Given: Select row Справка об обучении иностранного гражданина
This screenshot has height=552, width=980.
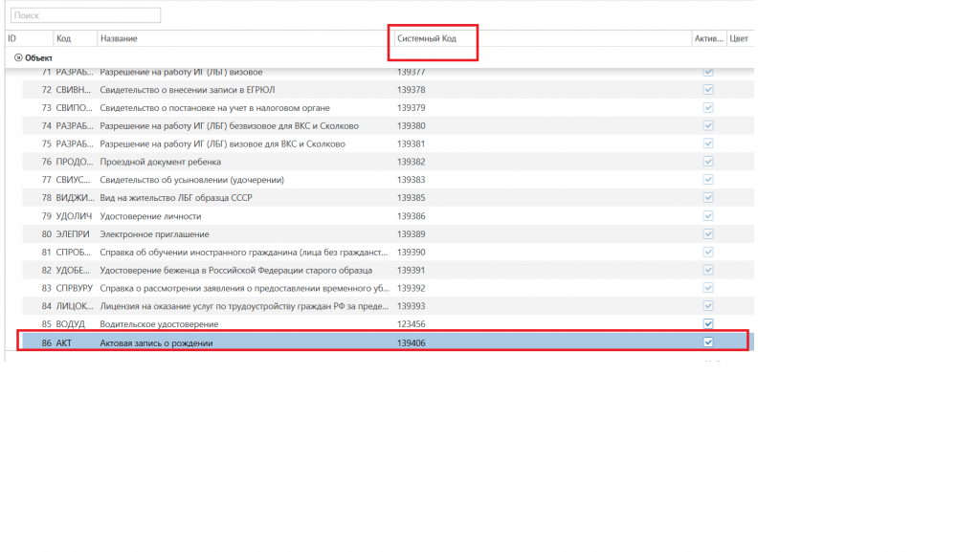Looking at the screenshot, I should (388, 253).
